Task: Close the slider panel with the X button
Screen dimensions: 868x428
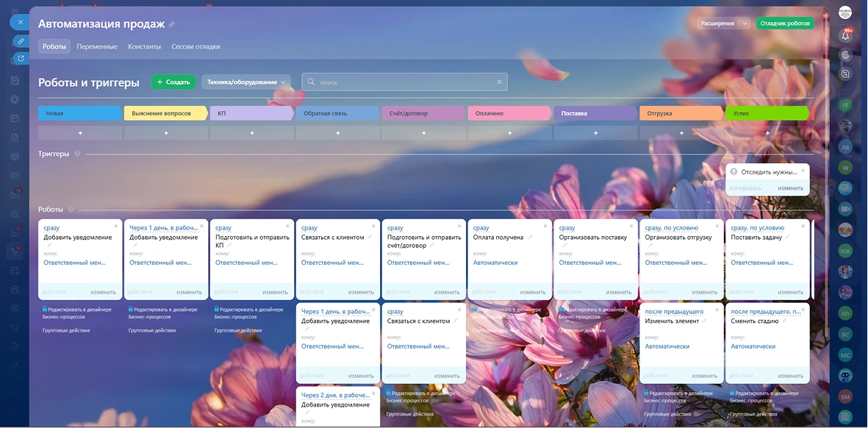Action: 21,22
